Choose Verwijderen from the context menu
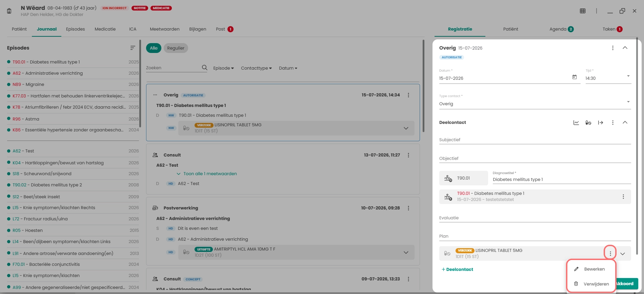Image resolution: width=644 pixels, height=294 pixels. pos(591,284)
